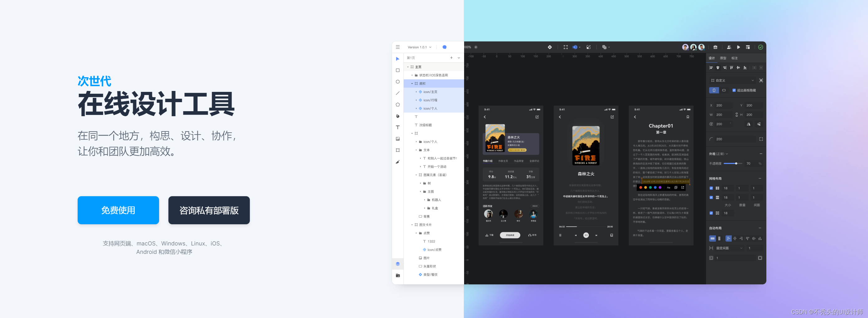868x318 pixels.
Task: Switch to 标注 tab
Action: (x=734, y=58)
